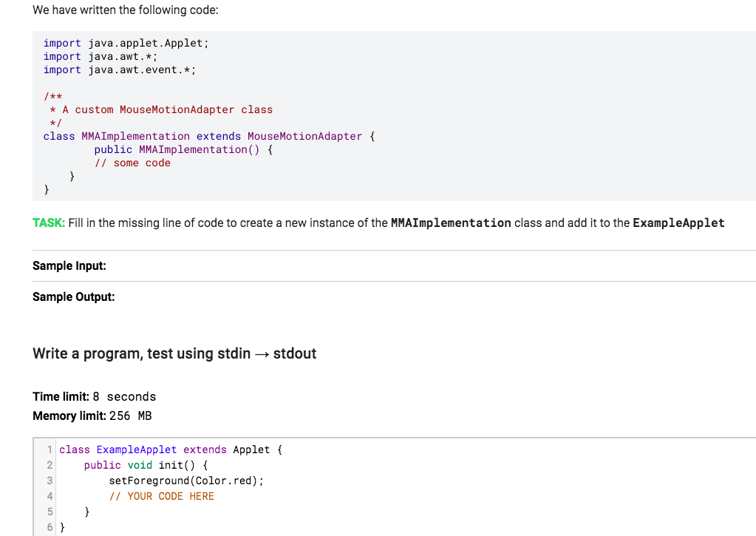The image size is (756, 536).
Task: Click the 'import java.applet.Applet;' code line
Action: (x=126, y=44)
